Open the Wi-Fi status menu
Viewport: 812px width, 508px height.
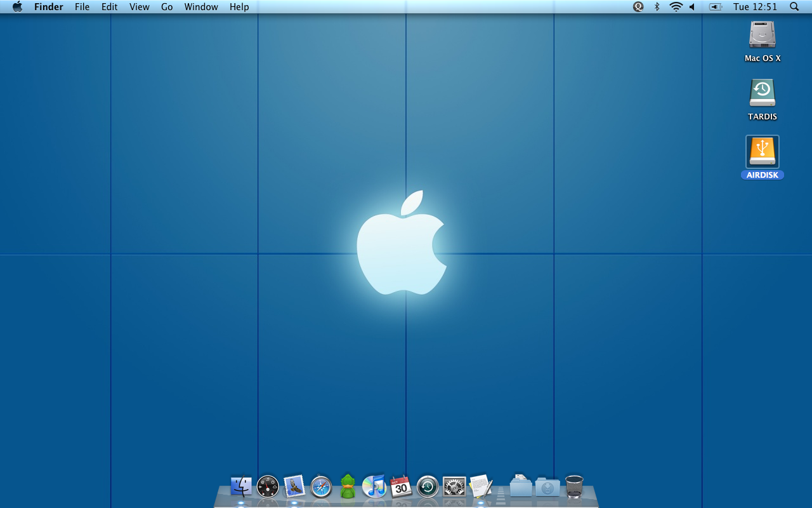click(676, 6)
